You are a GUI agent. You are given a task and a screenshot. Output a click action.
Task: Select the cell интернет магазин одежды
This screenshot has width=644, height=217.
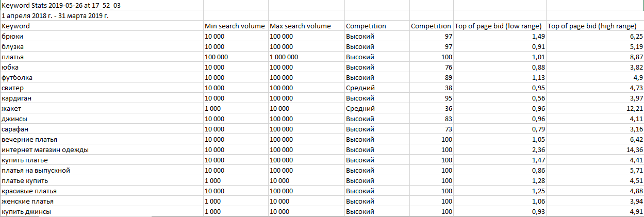[102, 149]
